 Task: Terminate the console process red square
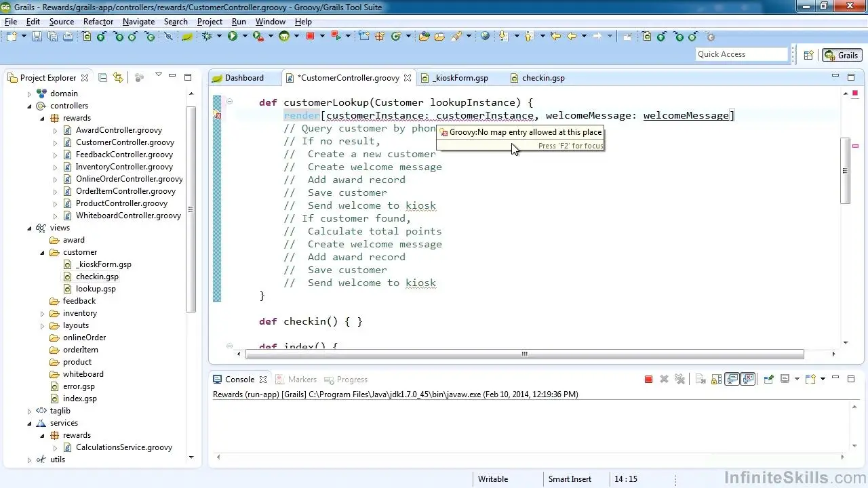(648, 380)
